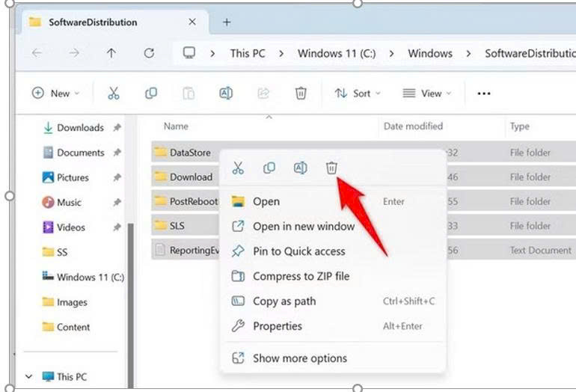The height and width of the screenshot is (392, 576).
Task: Choose Properties from the context menu
Action: coord(333,326)
